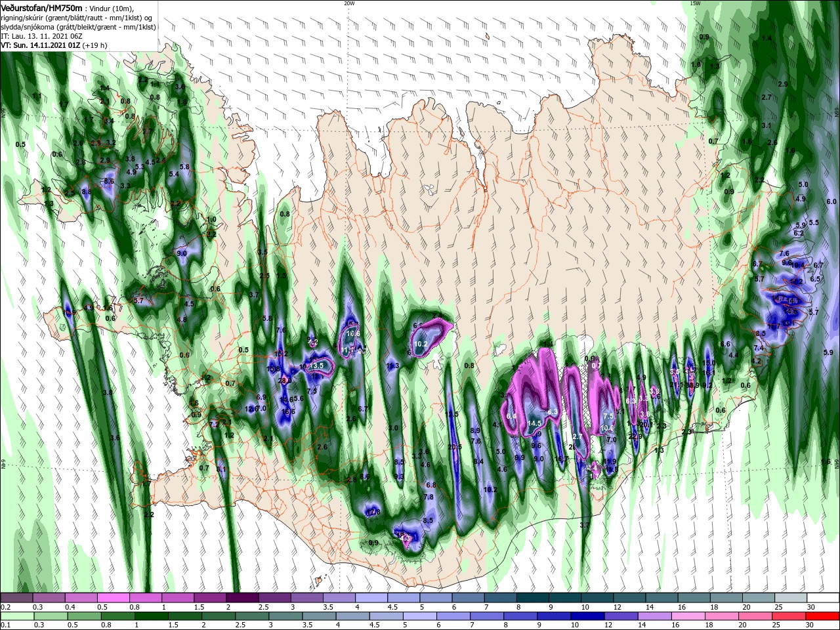Click the darkest green 1 swatch in bottom legend row
840x630 pixels.
click(151, 616)
